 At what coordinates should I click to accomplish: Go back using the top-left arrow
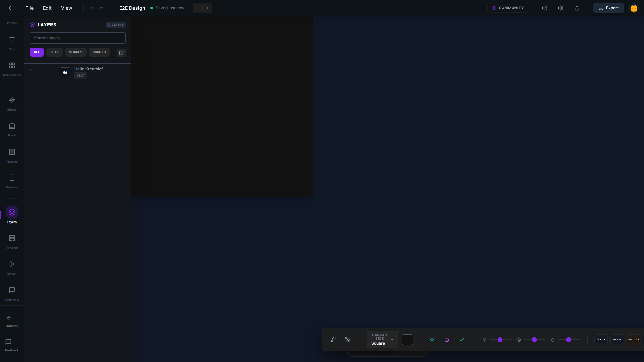(11, 8)
